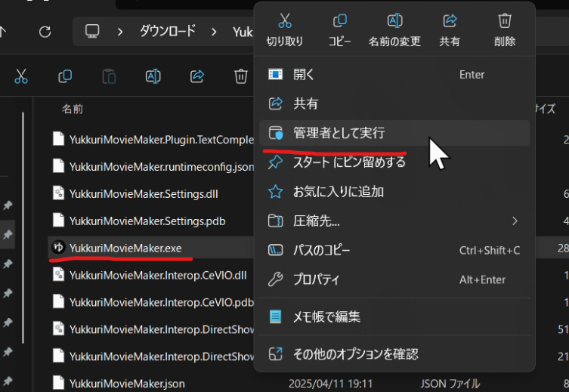
Task: Select YukkuriMovieMaker.Interop.CeVIO.pdb file
Action: [162, 302]
